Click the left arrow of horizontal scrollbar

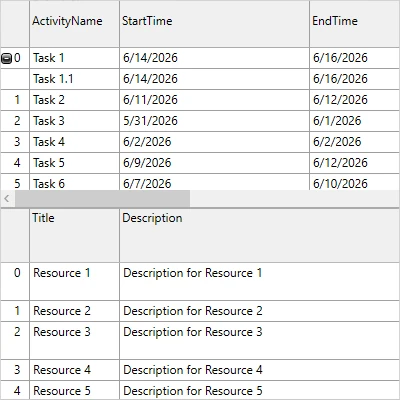coord(7,199)
